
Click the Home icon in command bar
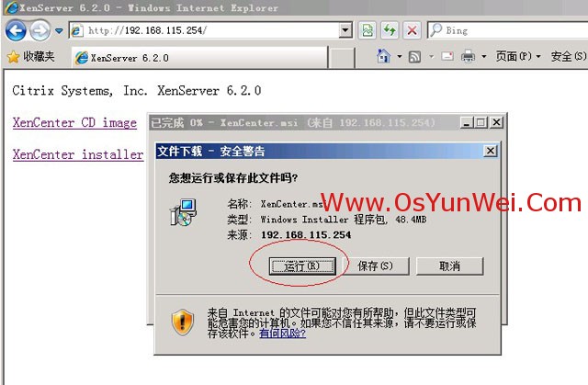384,57
